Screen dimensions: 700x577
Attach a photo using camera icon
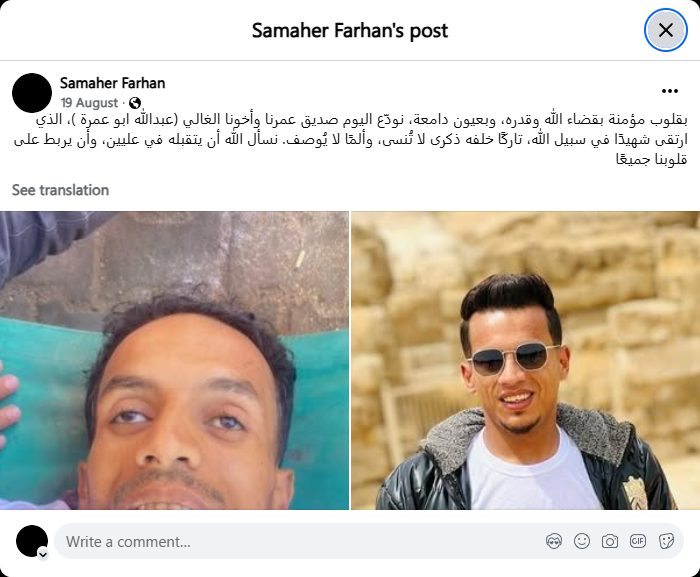pyautogui.click(x=610, y=541)
